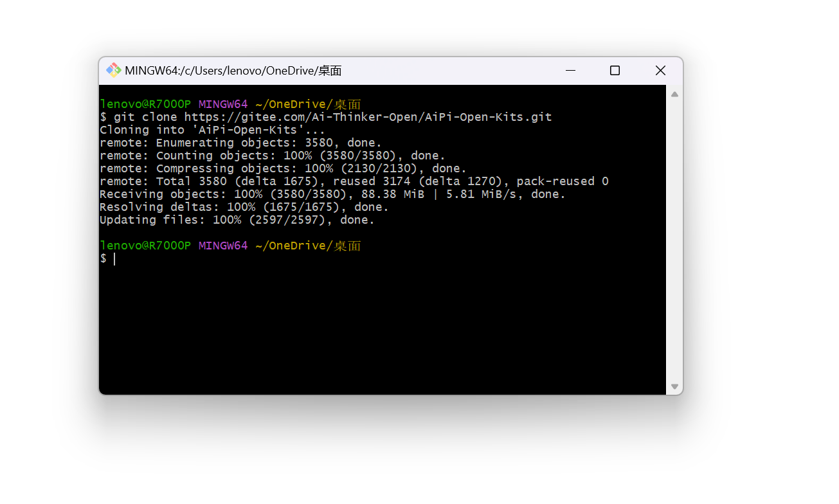Click the window title text MINGW64:/c/Users/lenovo/OneDrive
Viewport: 839px width, 504px height.
tap(233, 71)
